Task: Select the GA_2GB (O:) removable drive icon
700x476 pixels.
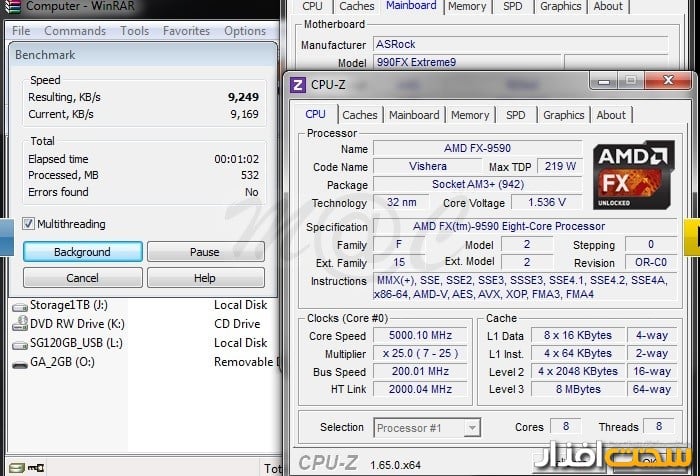Action: 20,363
